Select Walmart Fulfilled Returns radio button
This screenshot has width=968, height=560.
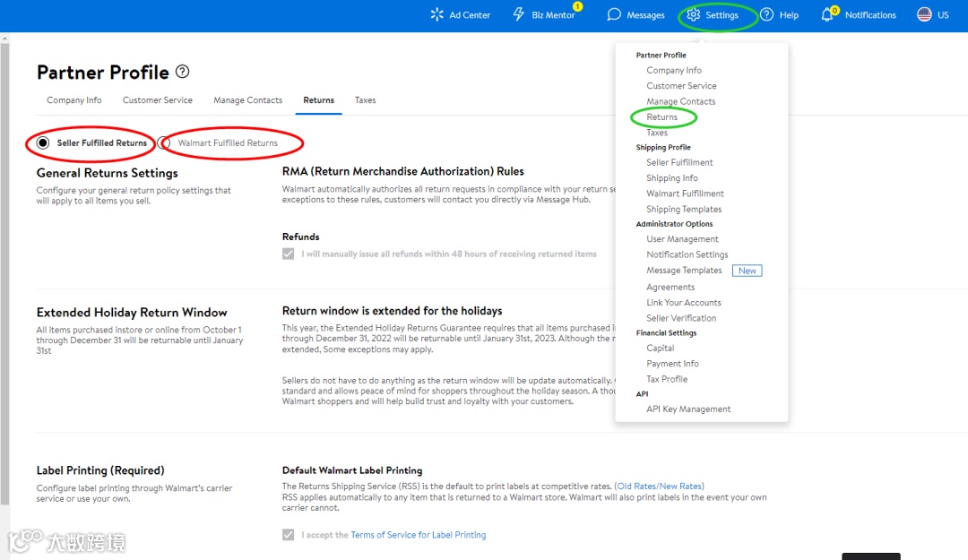pos(164,142)
